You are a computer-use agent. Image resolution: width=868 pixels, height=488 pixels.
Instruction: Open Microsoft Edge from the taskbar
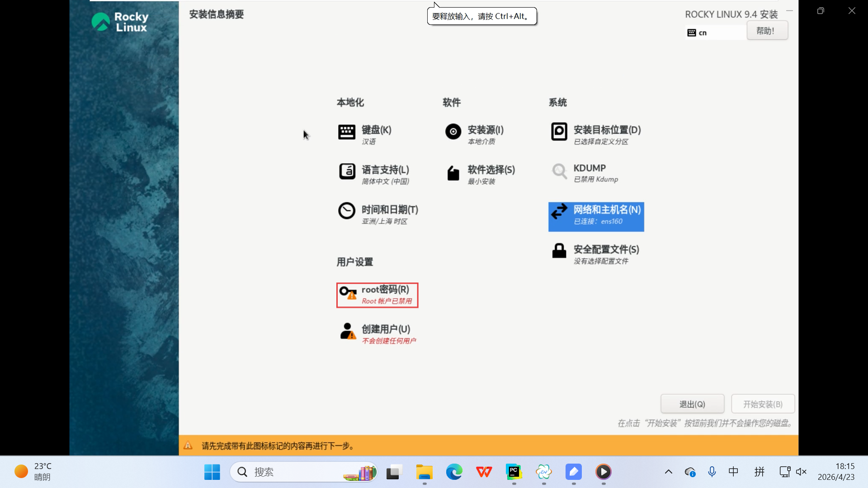coord(454,472)
